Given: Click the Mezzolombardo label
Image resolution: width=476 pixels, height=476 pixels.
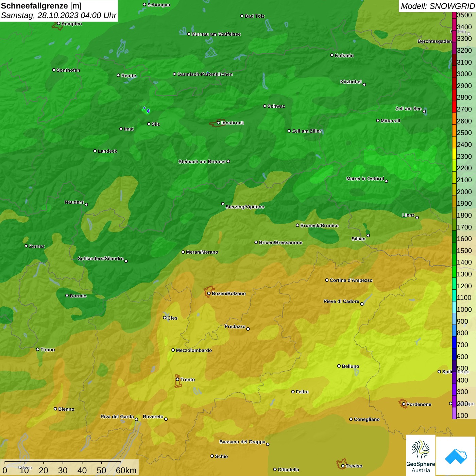Looking at the screenshot, I should [194, 350].
